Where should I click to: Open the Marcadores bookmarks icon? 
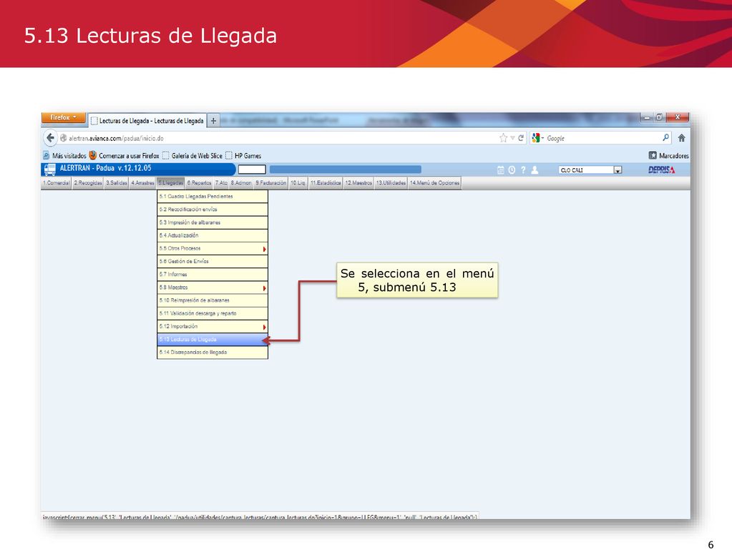coord(652,155)
